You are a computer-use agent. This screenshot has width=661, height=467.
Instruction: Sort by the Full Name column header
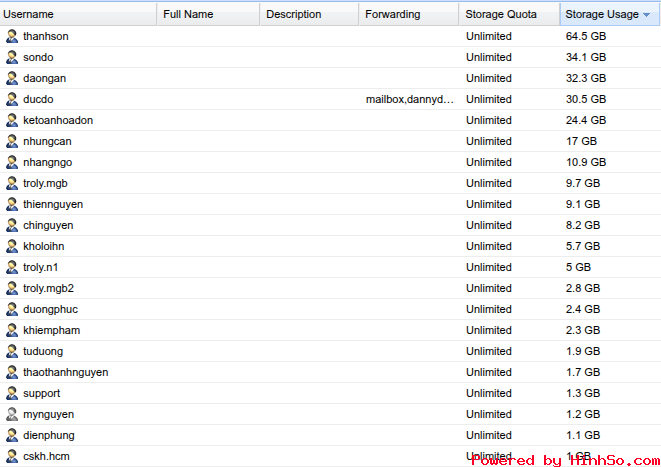click(x=209, y=14)
